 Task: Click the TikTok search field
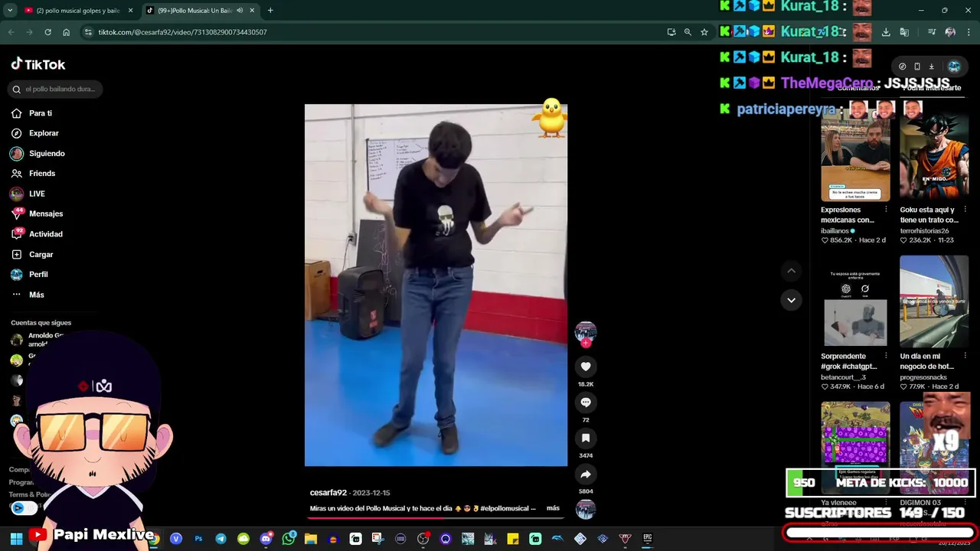click(57, 89)
